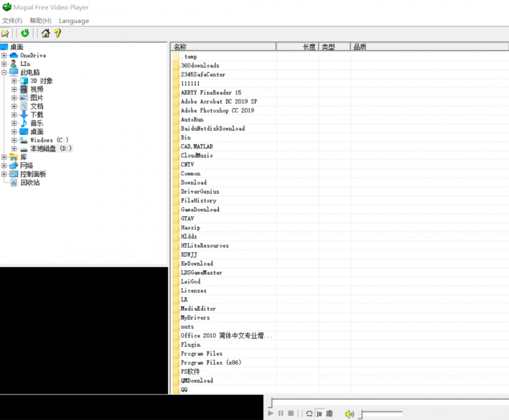The width and height of the screenshot is (509, 420).
Task: Select the LDSGameMaster folder
Action: pyautogui.click(x=201, y=272)
